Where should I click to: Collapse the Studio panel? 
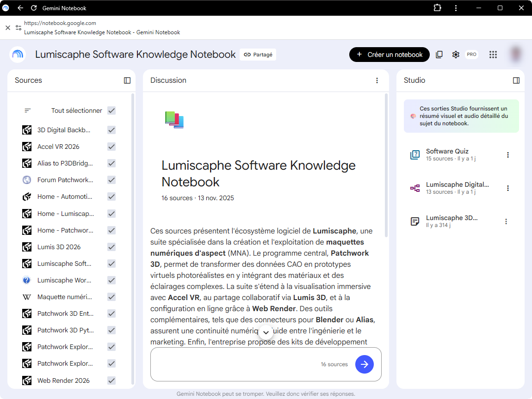516,80
